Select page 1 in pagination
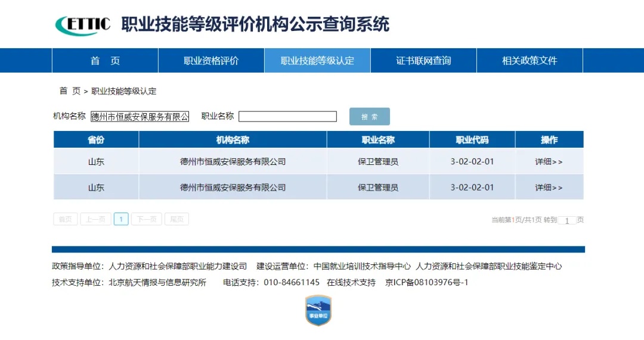Screen dimensions: 644x340 click(121, 219)
